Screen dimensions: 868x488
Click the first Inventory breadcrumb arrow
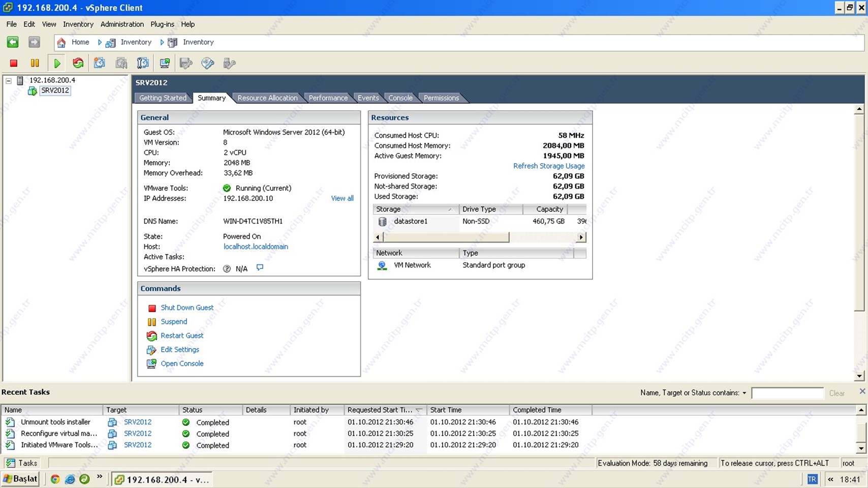click(100, 42)
